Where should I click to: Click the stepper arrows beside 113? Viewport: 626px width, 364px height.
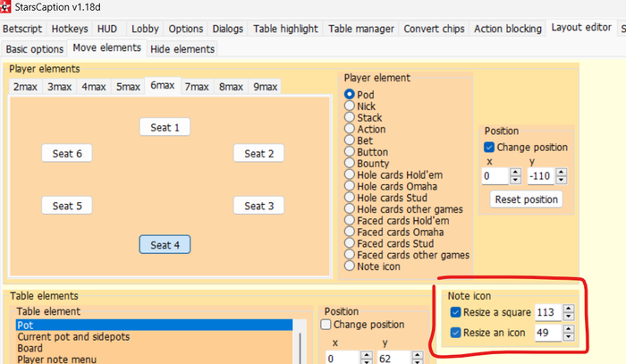(x=569, y=312)
